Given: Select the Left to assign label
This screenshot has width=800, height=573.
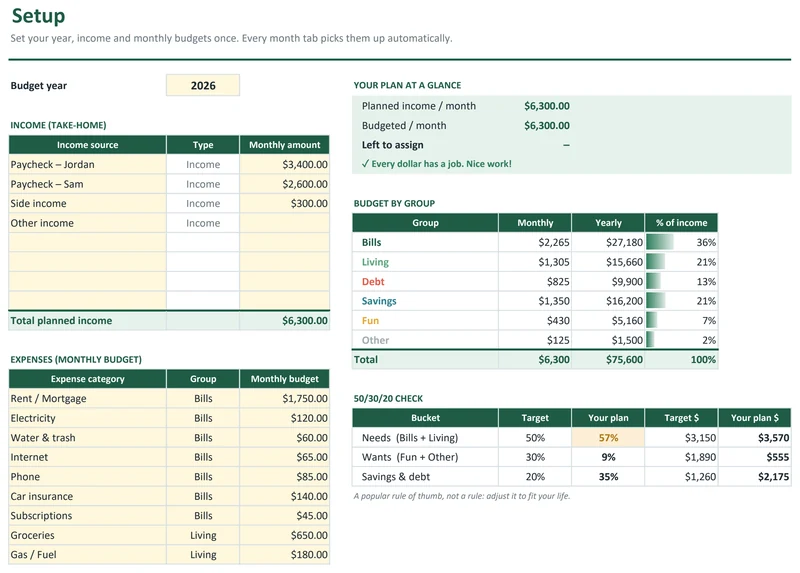Looking at the screenshot, I should point(392,145).
